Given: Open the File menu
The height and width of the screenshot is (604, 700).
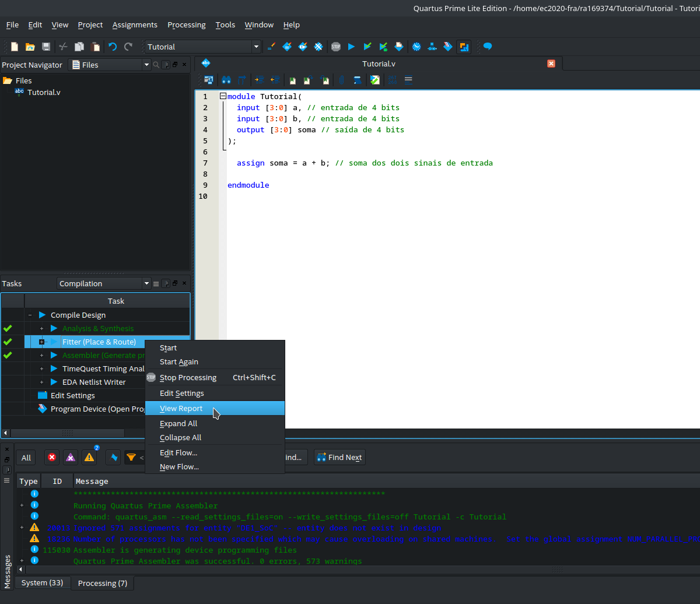Looking at the screenshot, I should tap(12, 25).
